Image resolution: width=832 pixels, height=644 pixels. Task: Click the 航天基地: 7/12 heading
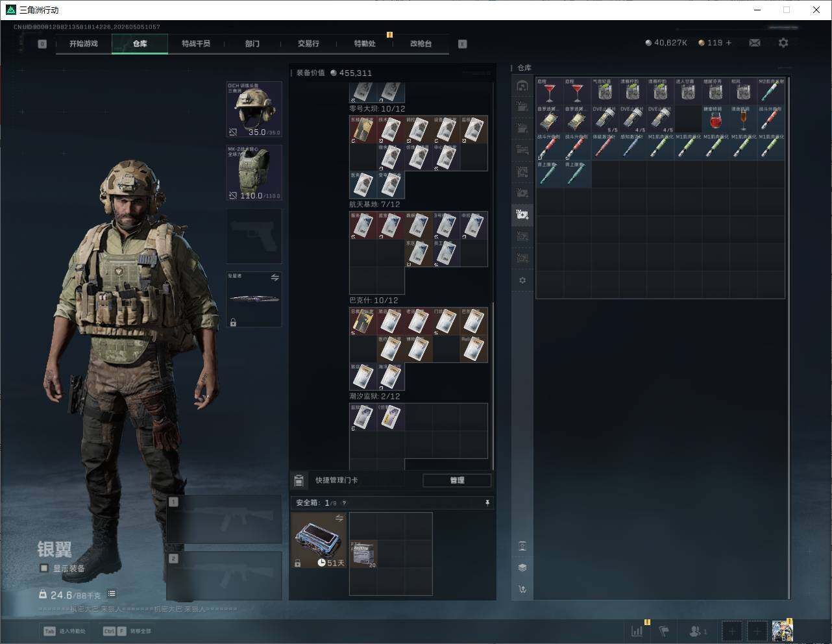pos(374,204)
